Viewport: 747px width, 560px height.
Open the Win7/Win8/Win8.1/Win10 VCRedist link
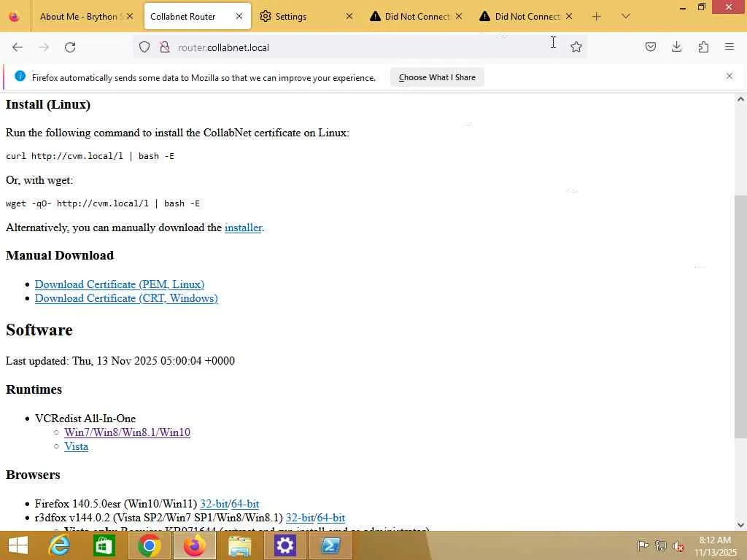[x=127, y=432]
